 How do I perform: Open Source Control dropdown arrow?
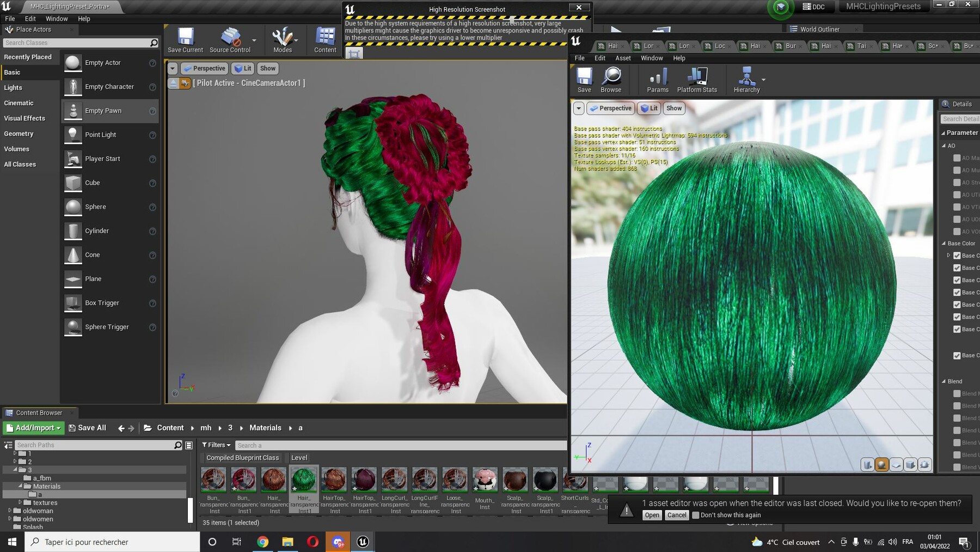[x=254, y=40]
